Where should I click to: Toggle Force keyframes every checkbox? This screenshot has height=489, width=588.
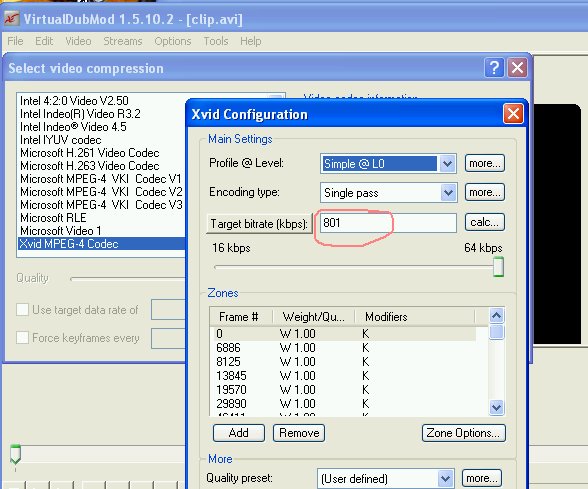(22, 338)
